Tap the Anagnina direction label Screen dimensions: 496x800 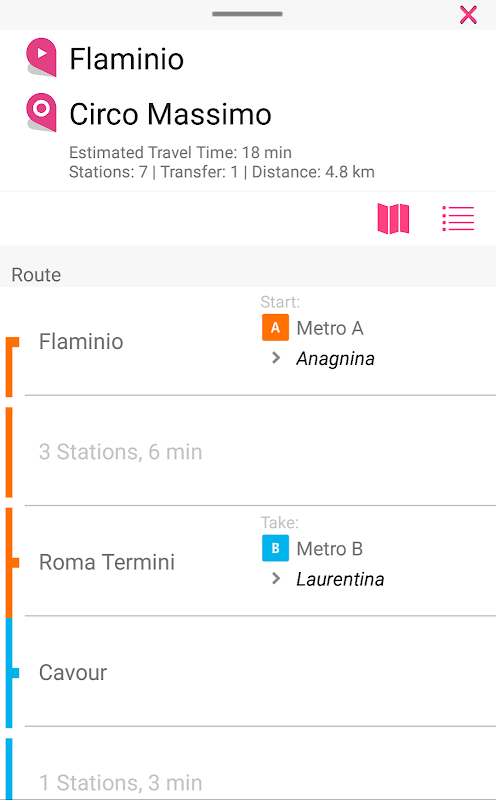click(335, 359)
